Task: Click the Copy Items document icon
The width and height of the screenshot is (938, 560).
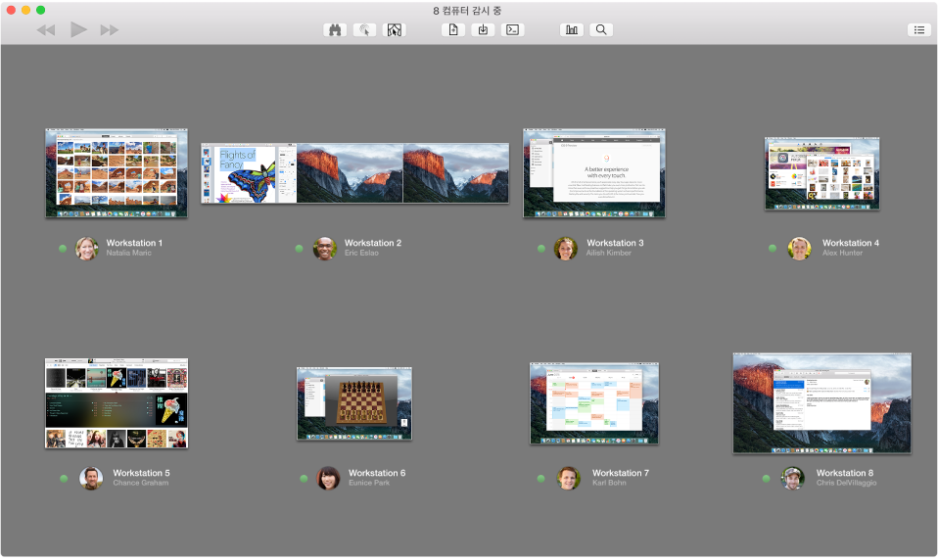Action: [452, 30]
